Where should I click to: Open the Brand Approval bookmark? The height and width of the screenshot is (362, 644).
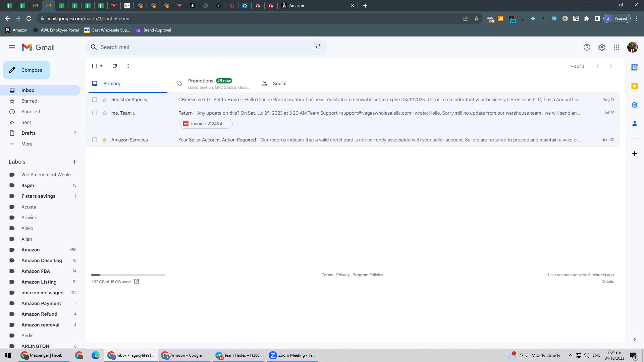click(x=153, y=30)
